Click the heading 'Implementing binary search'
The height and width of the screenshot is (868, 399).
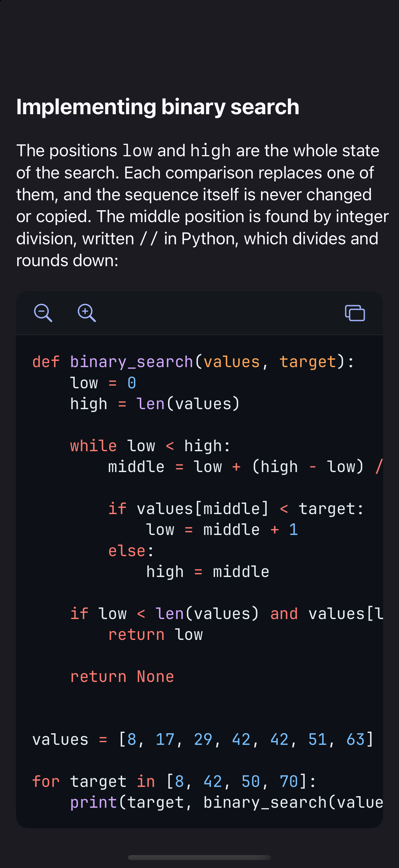158,107
